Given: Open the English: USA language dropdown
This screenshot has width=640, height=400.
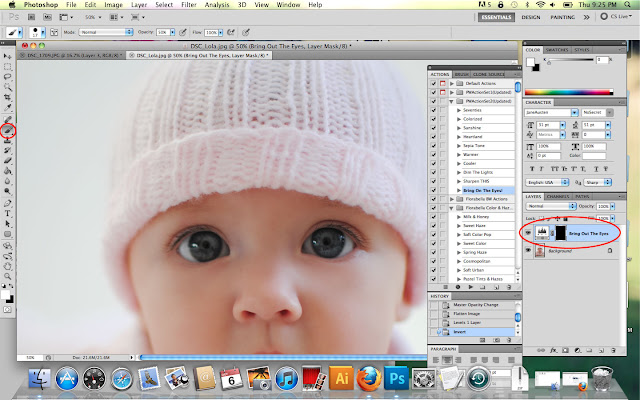Looking at the screenshot, I should tap(547, 182).
